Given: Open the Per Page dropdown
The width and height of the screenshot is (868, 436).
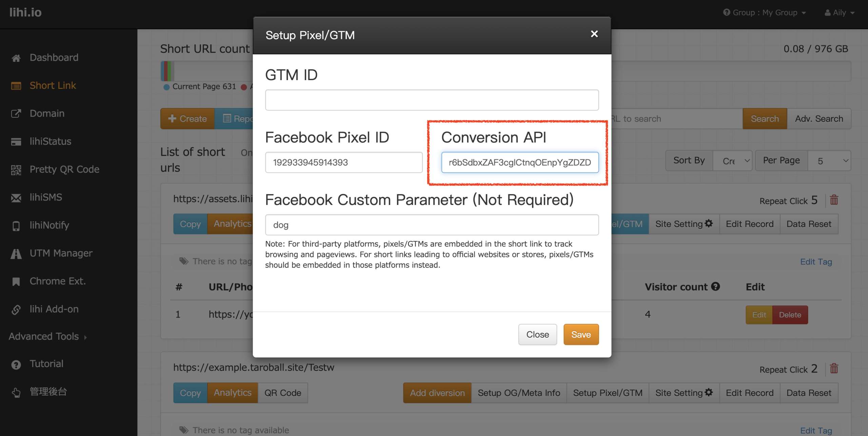Looking at the screenshot, I should 829,161.
